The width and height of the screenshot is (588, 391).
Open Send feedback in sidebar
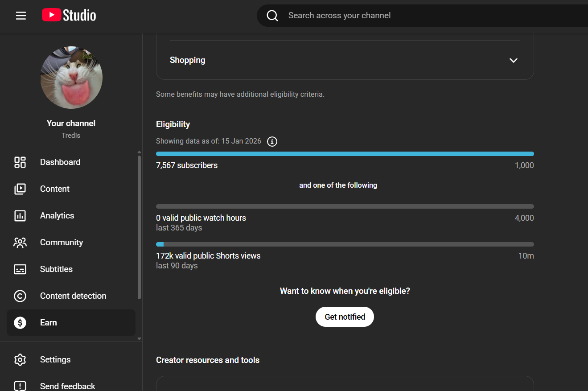pos(67,386)
